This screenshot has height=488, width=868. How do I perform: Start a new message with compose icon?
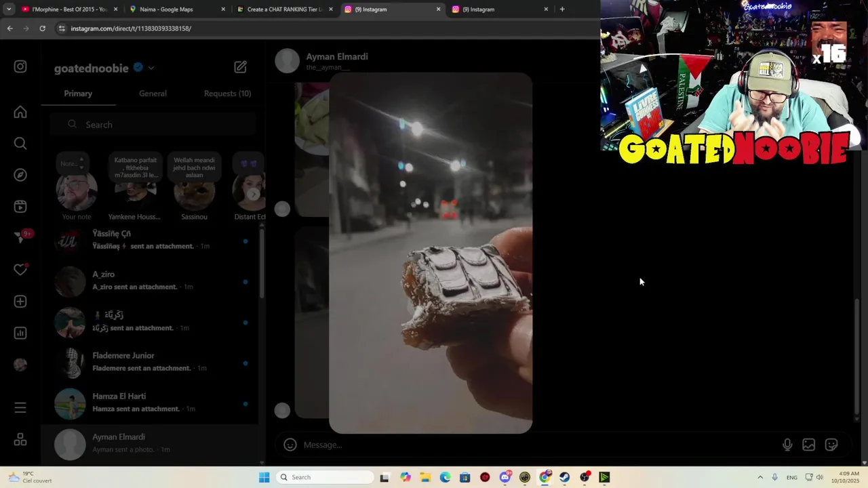[241, 67]
